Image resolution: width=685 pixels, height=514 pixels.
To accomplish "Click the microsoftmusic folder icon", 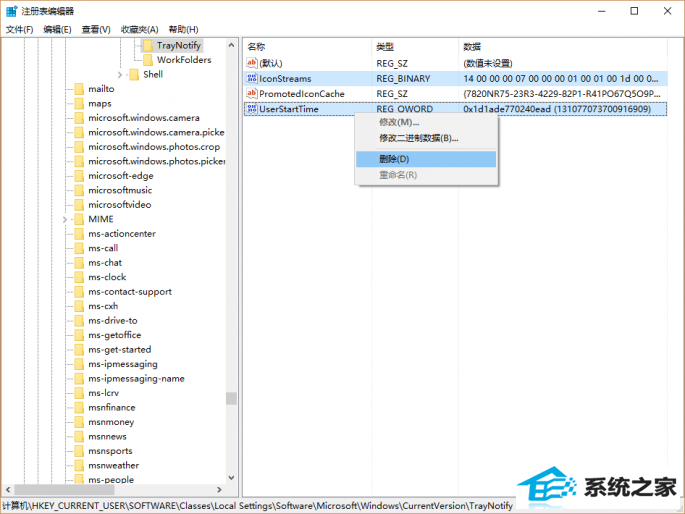I will [x=79, y=190].
